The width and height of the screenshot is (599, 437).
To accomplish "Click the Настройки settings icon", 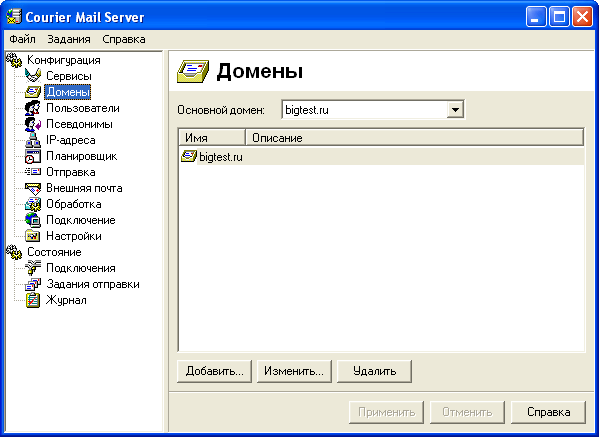I will (33, 236).
